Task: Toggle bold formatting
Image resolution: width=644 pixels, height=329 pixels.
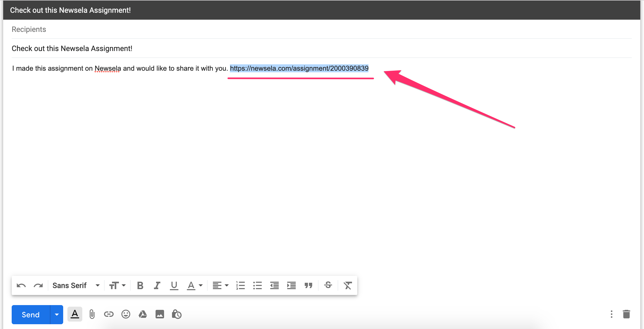Action: 140,286
